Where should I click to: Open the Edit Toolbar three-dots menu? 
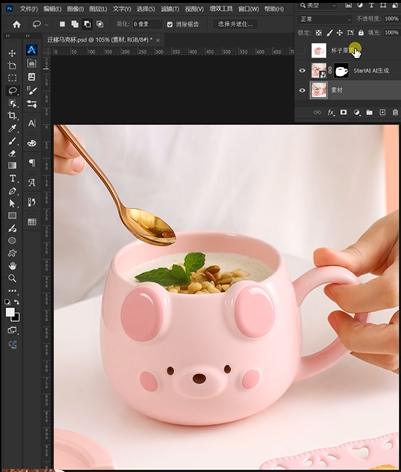tap(12, 291)
